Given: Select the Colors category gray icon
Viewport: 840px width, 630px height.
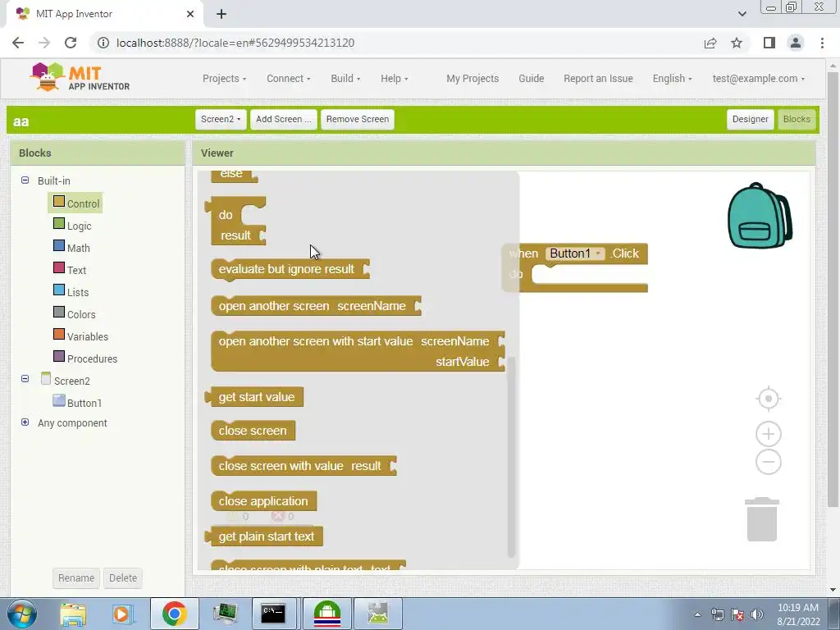Looking at the screenshot, I should point(59,313).
